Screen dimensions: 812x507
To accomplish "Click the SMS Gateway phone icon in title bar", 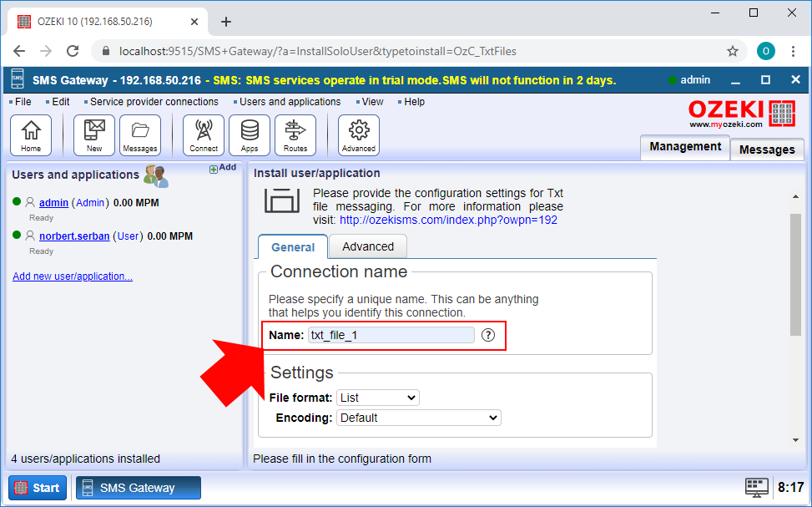I will (x=18, y=80).
